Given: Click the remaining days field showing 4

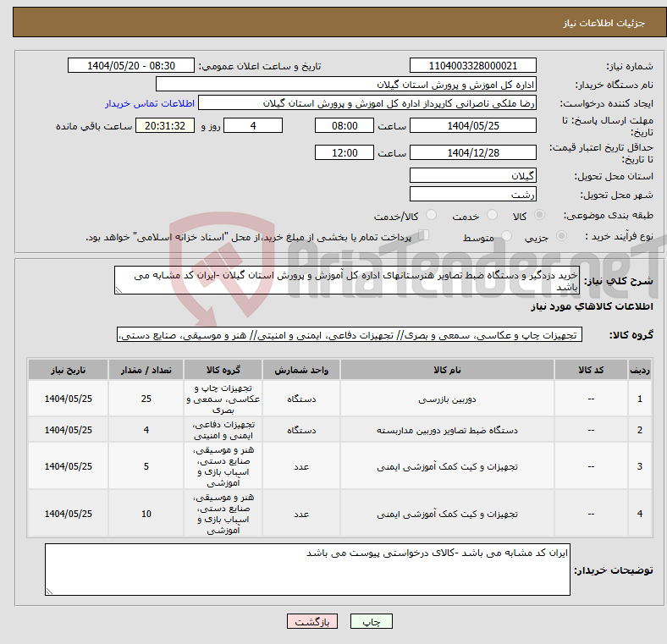Looking at the screenshot, I should [253, 125].
